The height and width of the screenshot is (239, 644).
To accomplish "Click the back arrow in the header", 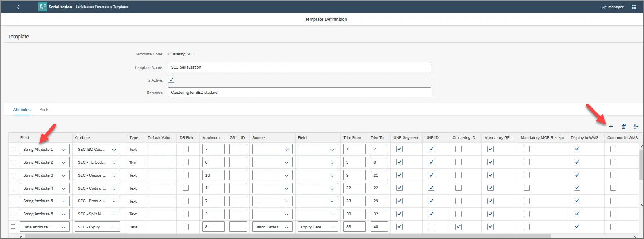I will 18,7.
